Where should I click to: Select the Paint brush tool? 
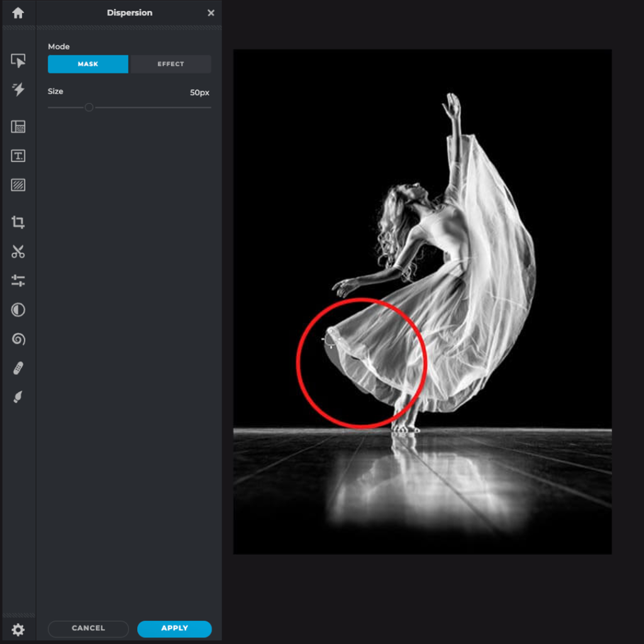(x=19, y=397)
